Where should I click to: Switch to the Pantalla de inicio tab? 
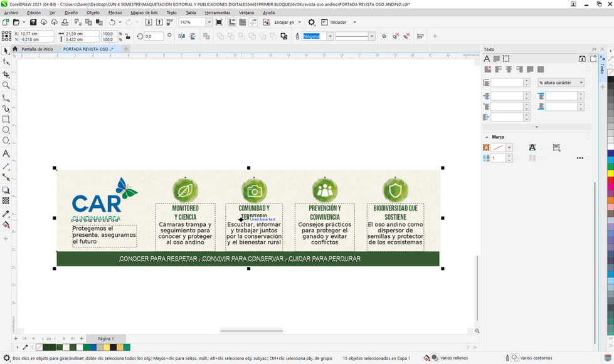[37, 49]
